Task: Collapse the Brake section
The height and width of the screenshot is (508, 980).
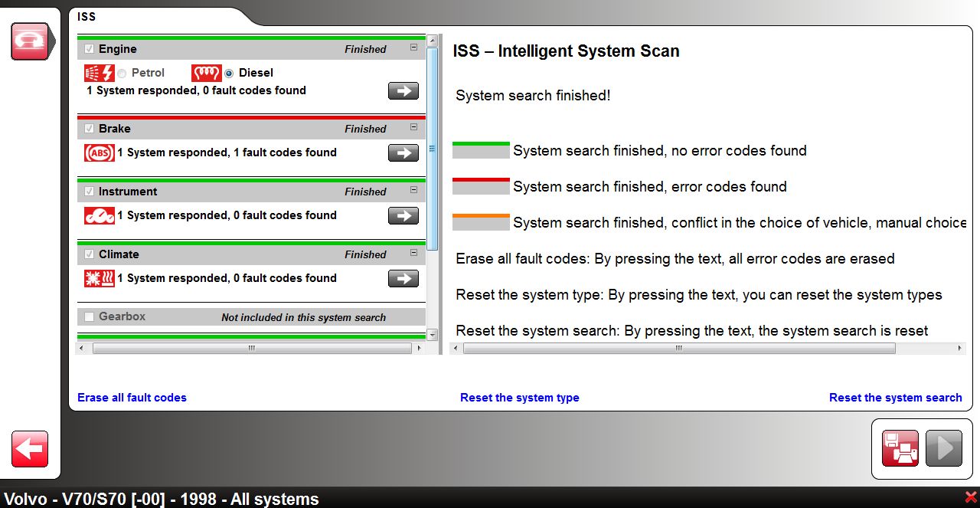Action: click(414, 127)
